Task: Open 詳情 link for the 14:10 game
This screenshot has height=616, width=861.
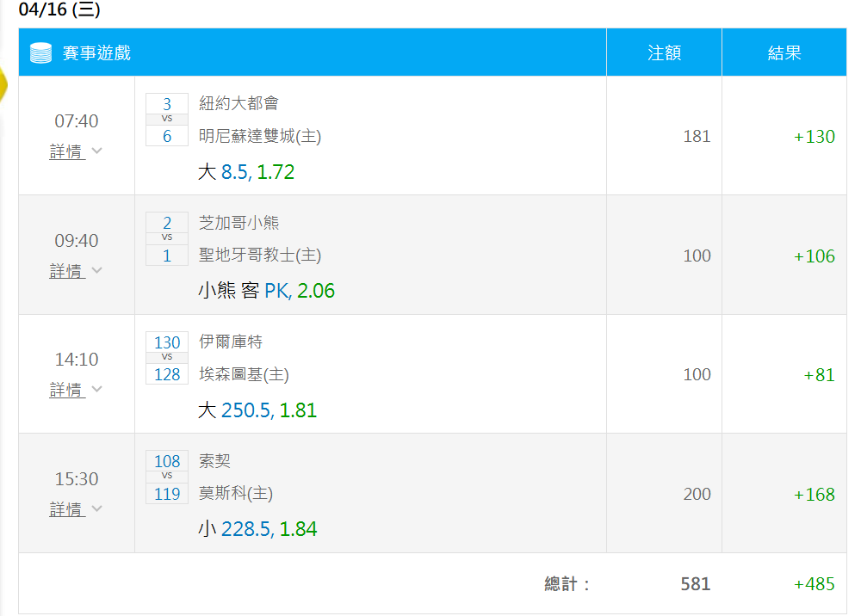Action: click(67, 390)
